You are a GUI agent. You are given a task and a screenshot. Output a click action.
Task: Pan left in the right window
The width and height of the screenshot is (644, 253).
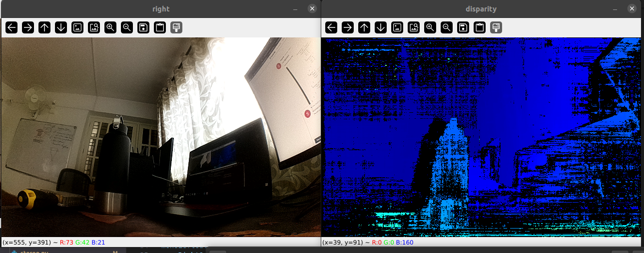[x=11, y=27]
